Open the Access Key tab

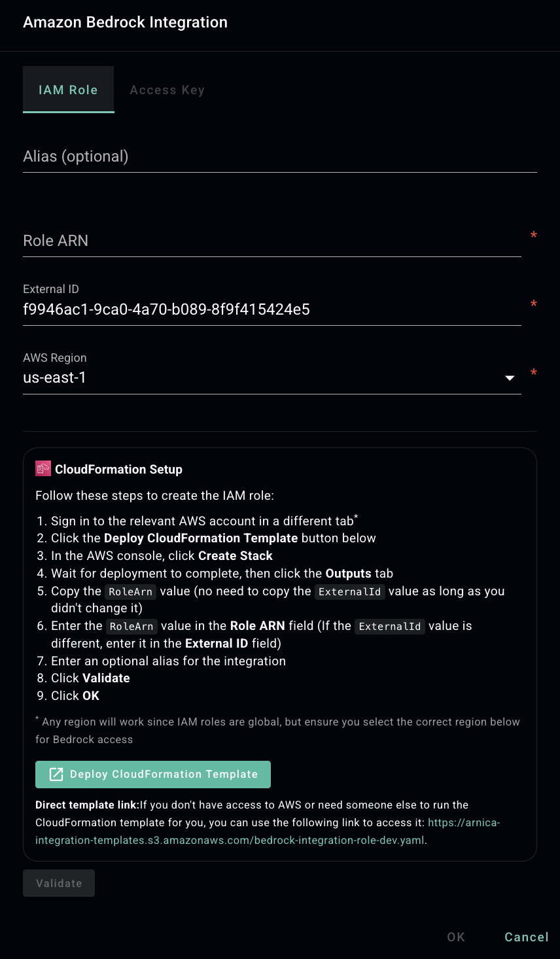tap(167, 90)
